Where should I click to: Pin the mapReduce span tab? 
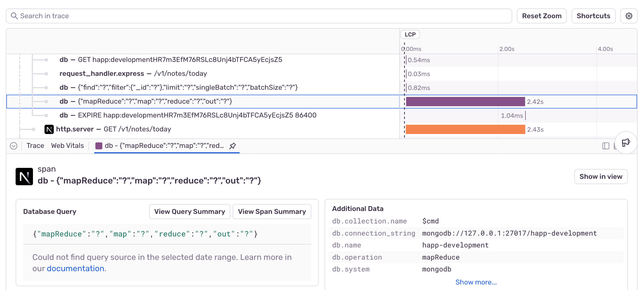(x=233, y=146)
